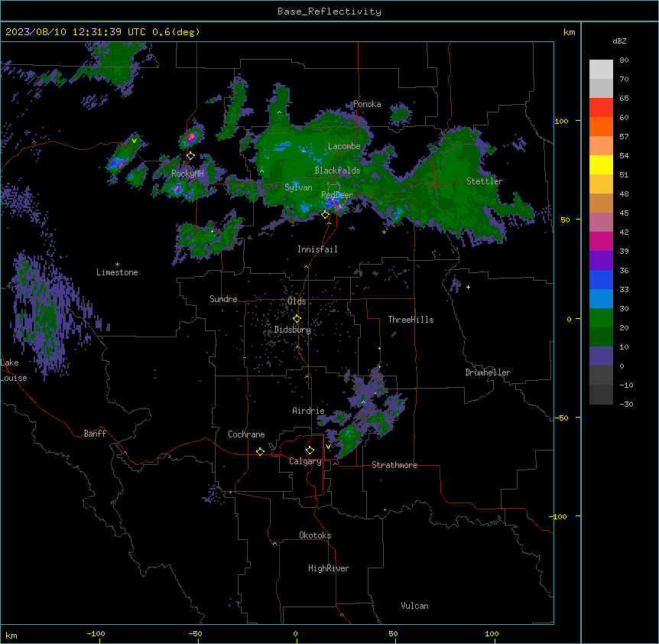Viewport: 659px width, 644px height.
Task: Click the Olds city label
Action: [297, 301]
